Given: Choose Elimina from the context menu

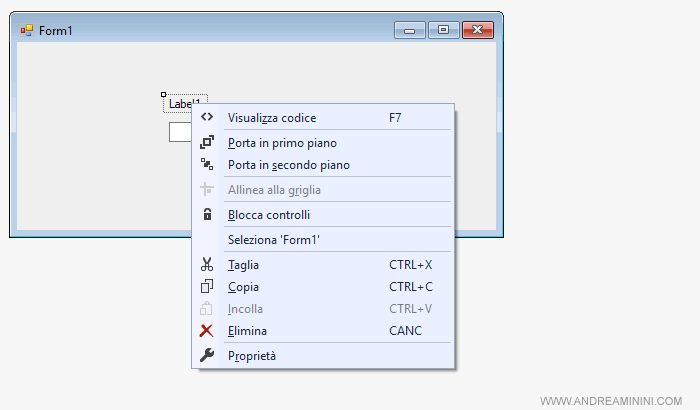Looking at the screenshot, I should 247,331.
